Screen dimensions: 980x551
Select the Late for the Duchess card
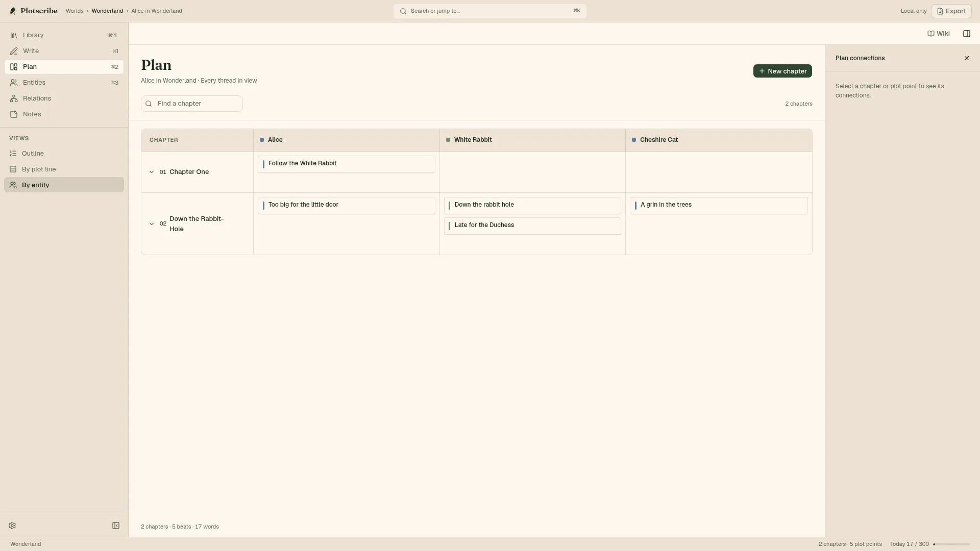point(532,226)
